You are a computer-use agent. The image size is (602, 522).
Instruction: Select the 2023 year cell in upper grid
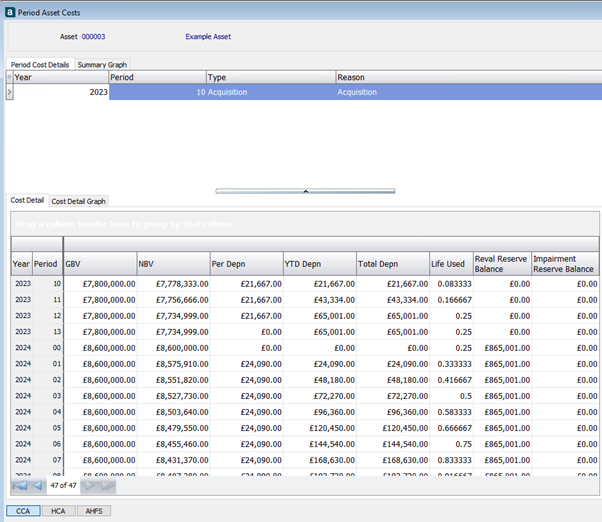point(61,92)
